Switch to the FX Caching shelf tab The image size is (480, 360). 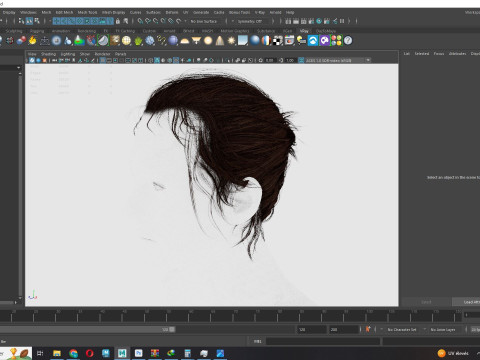125,31
